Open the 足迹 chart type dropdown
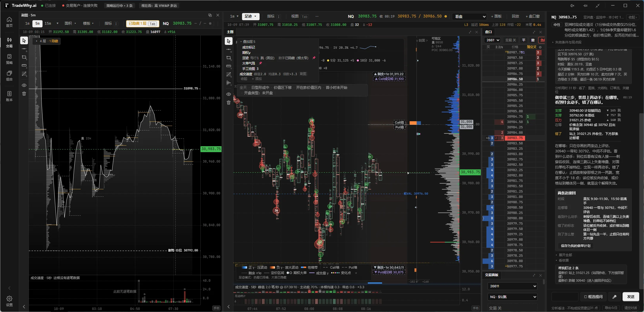644x312 pixels. (250, 16)
